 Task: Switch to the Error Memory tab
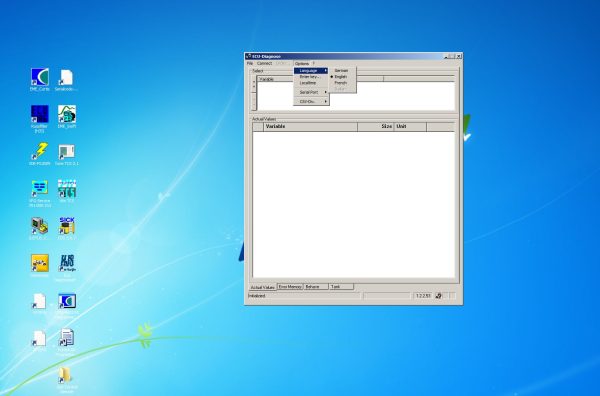click(x=290, y=287)
